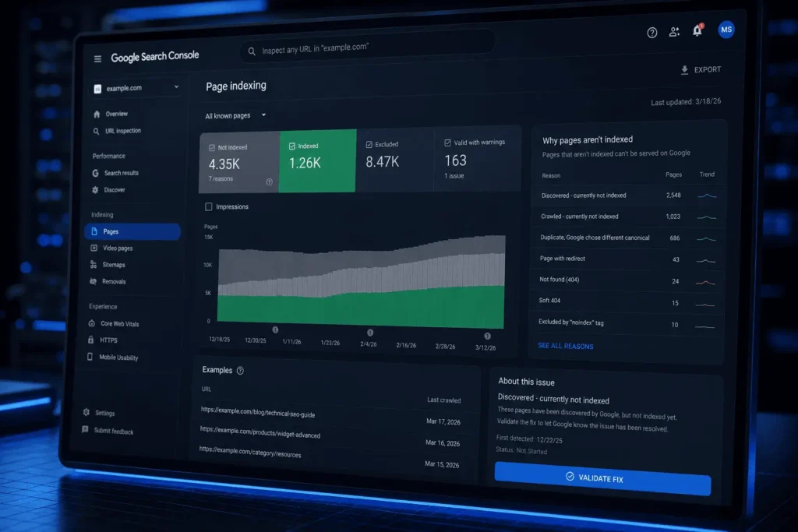Click the example.com property favicon
The width and height of the screenshot is (798, 532).
pyautogui.click(x=97, y=89)
